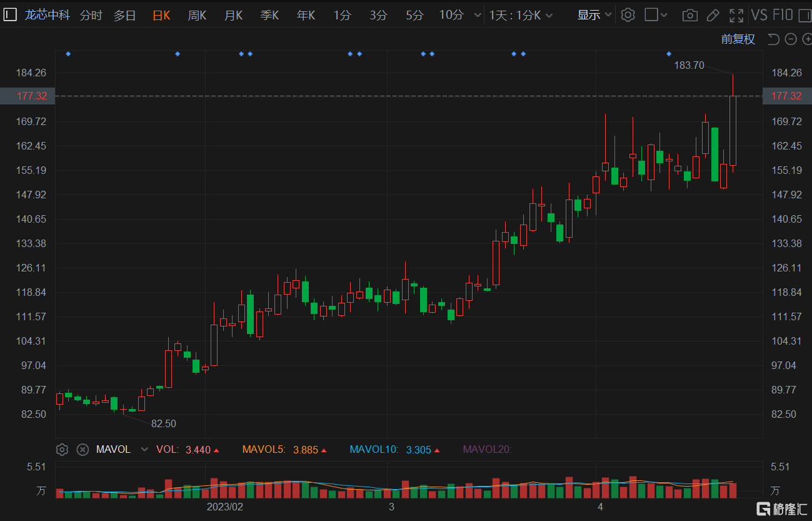This screenshot has width=812, height=521.
Task: Click the MAVOL20 label
Action: click(487, 449)
